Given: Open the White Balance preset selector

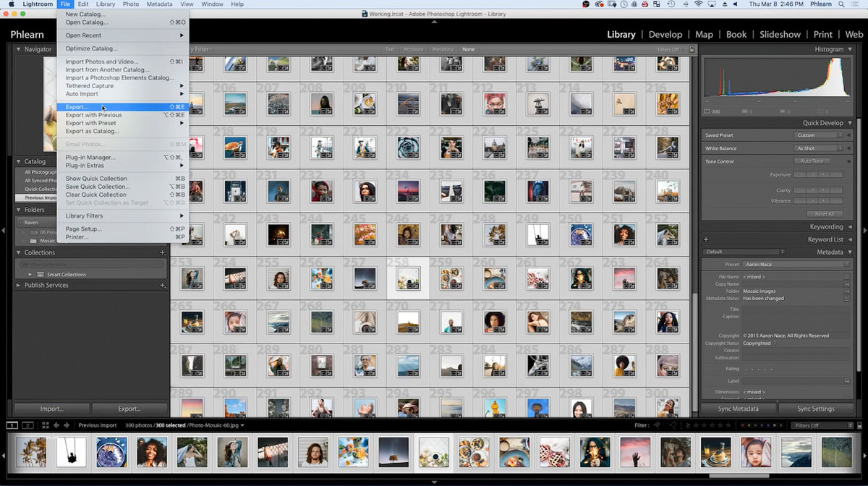Looking at the screenshot, I should tap(817, 148).
